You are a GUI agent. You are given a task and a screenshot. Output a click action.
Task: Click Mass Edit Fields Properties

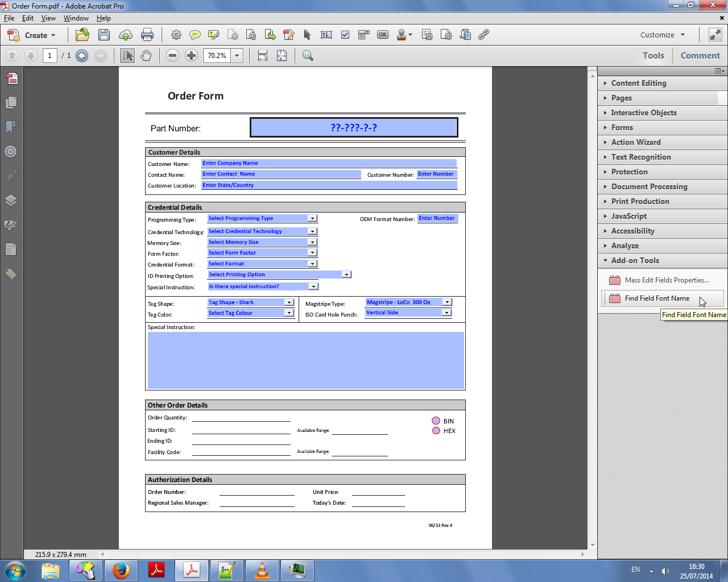667,280
